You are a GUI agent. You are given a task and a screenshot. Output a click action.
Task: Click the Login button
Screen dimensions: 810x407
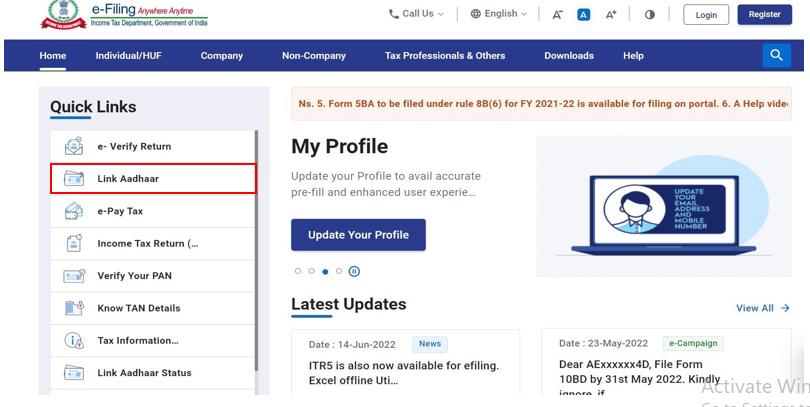click(x=706, y=15)
